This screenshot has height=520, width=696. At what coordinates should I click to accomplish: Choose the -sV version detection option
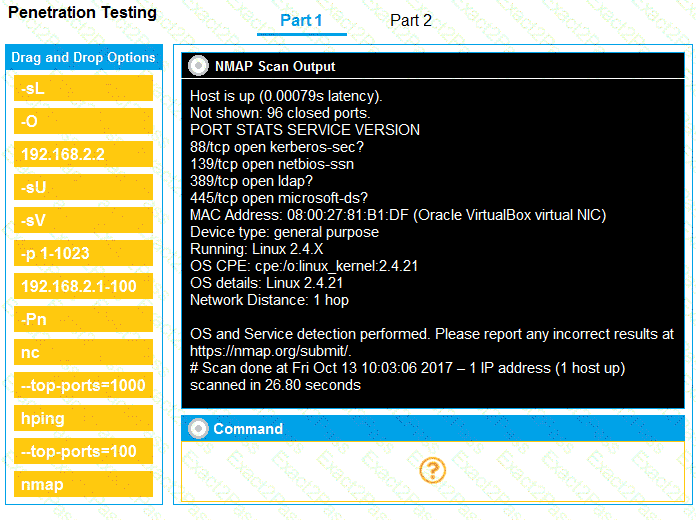tap(84, 221)
